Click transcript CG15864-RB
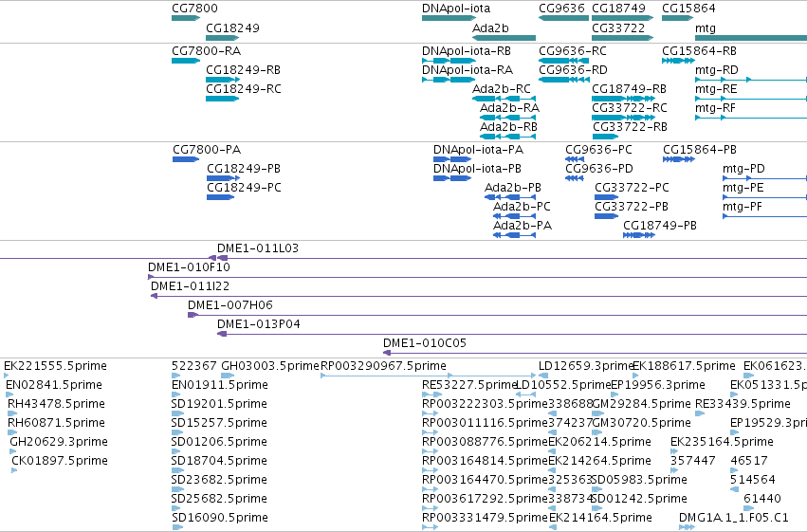The image size is (807, 532). [678, 61]
